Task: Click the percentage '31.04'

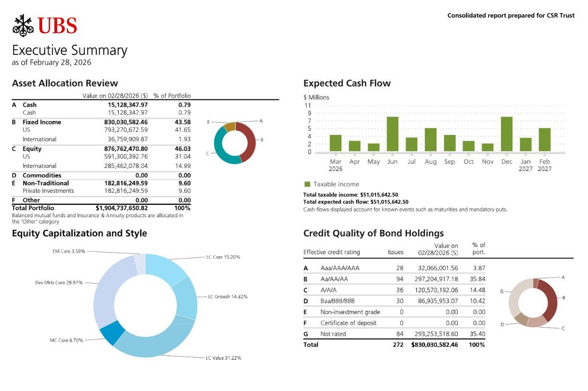Action: (x=184, y=156)
